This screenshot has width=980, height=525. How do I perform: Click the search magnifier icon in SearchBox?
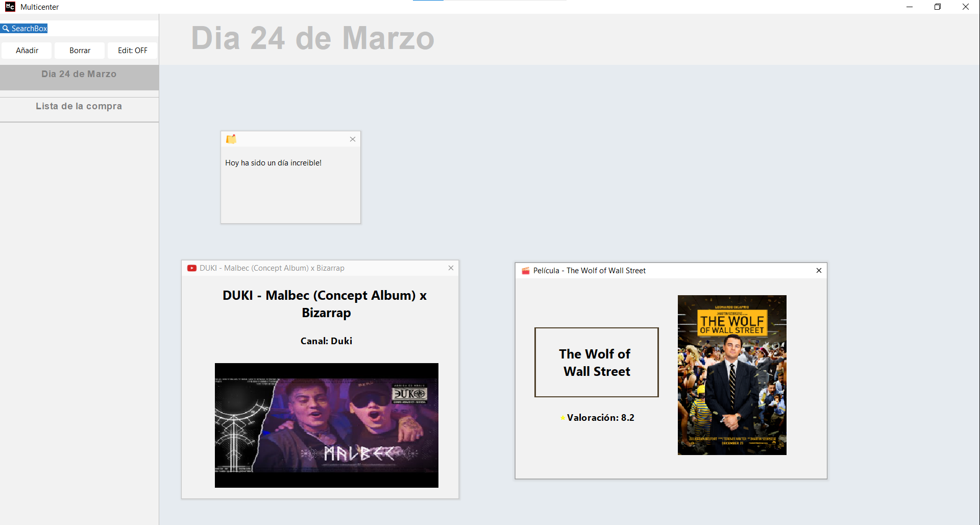click(x=6, y=29)
